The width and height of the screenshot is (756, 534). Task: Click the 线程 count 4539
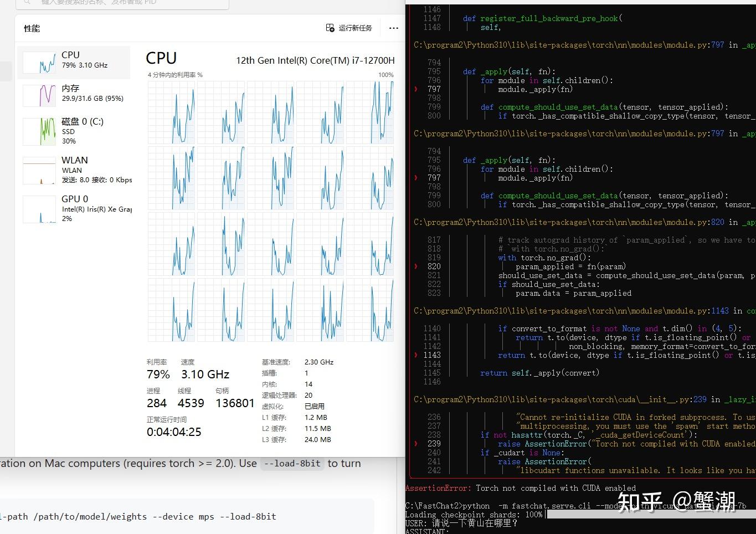pos(191,403)
